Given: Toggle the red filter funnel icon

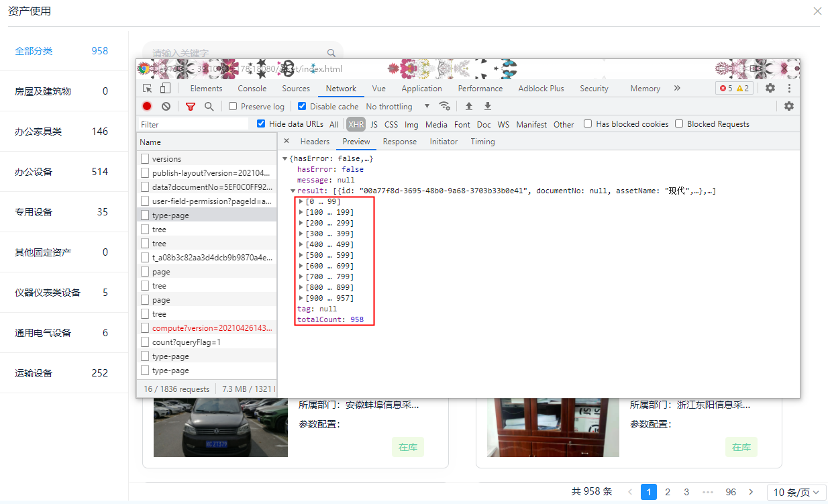Looking at the screenshot, I should 191,106.
